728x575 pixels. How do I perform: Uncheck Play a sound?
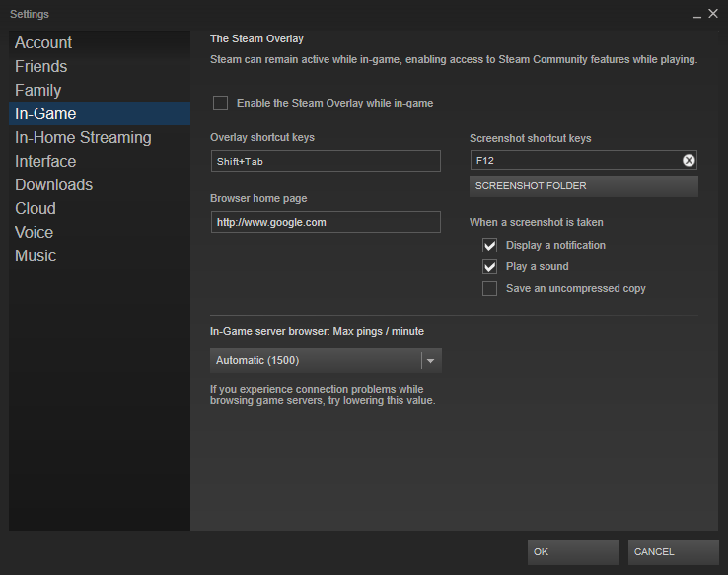coord(490,267)
